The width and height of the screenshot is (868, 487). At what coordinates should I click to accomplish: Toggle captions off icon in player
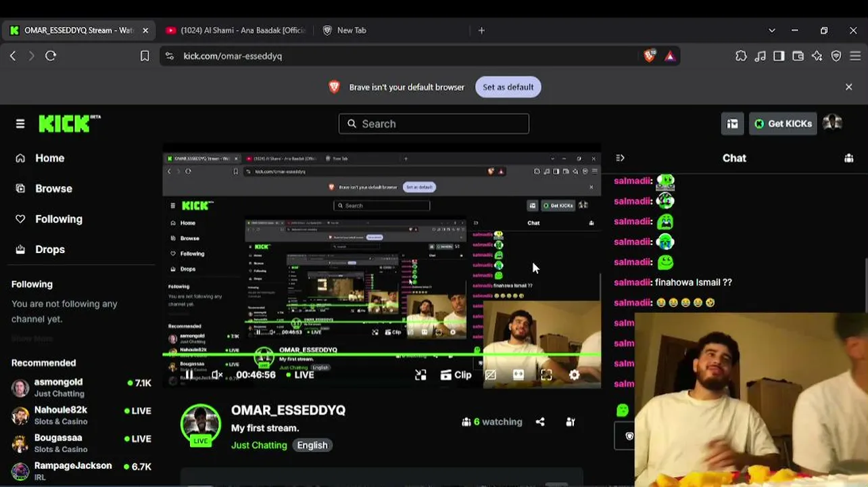[x=491, y=375]
